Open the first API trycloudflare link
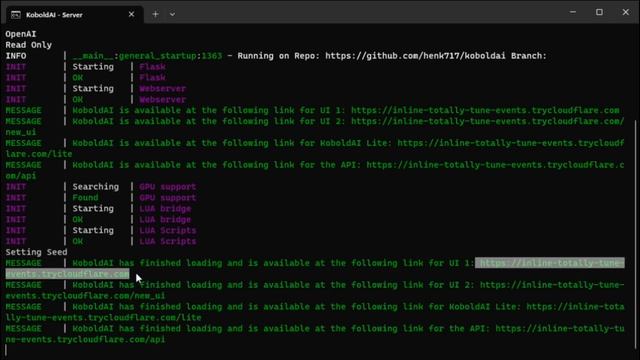The image size is (640, 360). [x=495, y=165]
